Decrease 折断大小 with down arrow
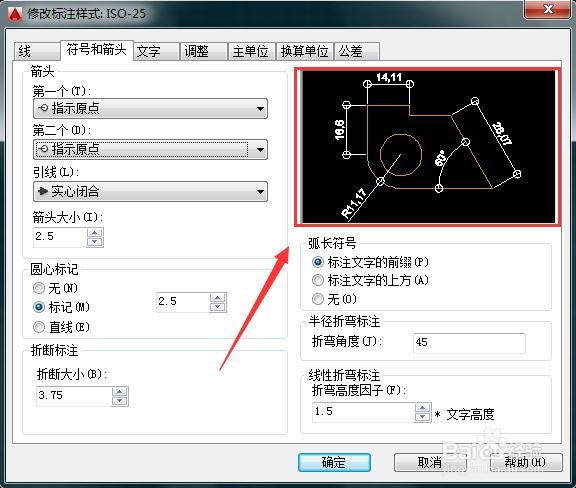Screen dimensions: 576x488 (120, 401)
